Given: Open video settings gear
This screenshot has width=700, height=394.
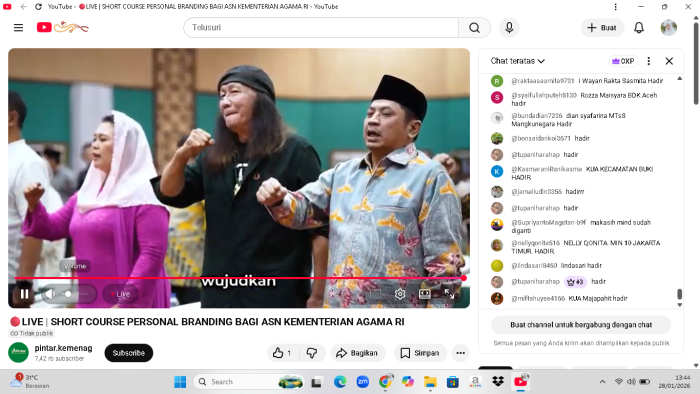Looking at the screenshot, I should coord(400,294).
